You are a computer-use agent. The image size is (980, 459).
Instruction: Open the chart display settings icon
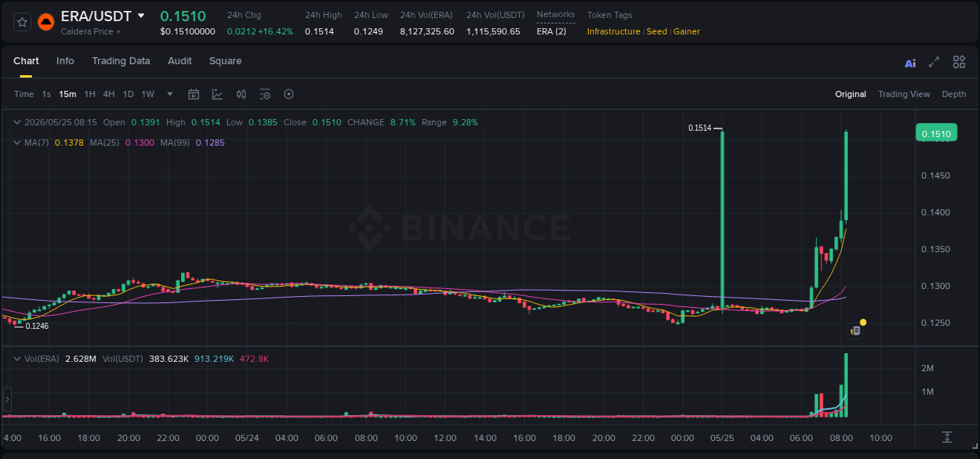(265, 94)
